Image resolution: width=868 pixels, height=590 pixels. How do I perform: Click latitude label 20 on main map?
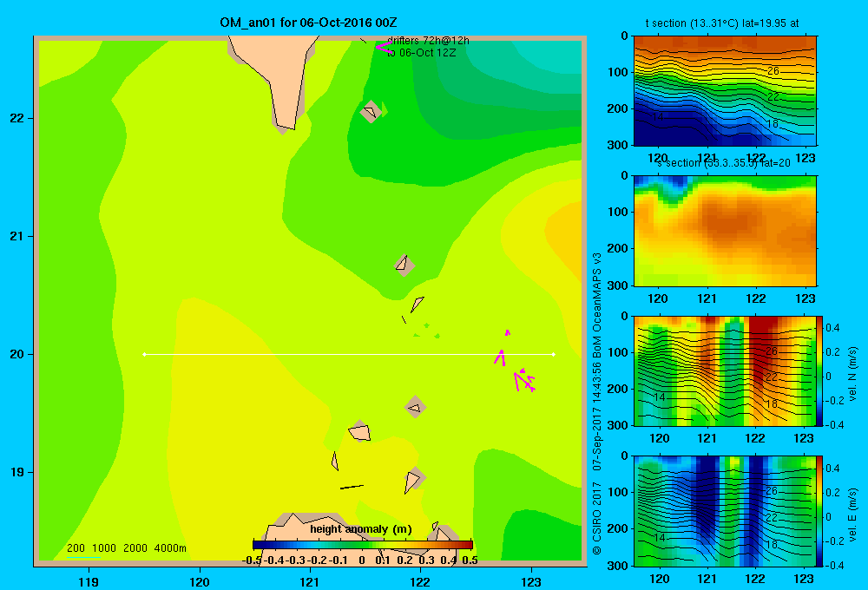pyautogui.click(x=17, y=354)
